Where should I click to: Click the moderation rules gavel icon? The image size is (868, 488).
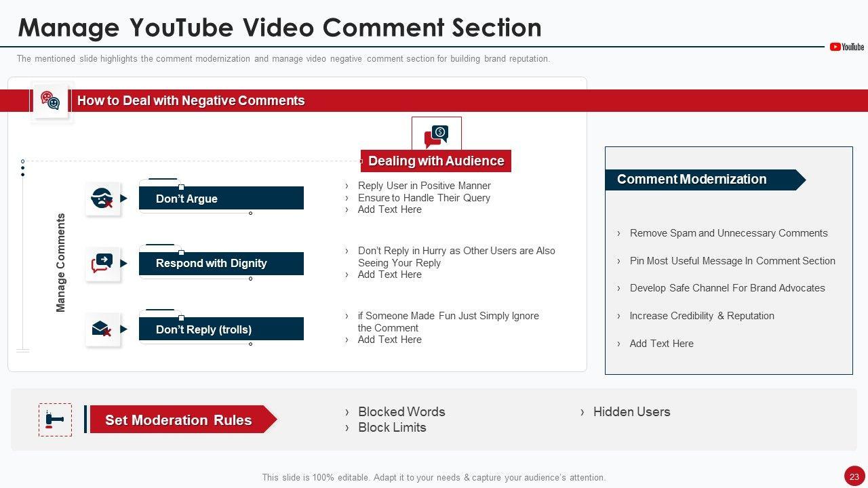point(55,420)
